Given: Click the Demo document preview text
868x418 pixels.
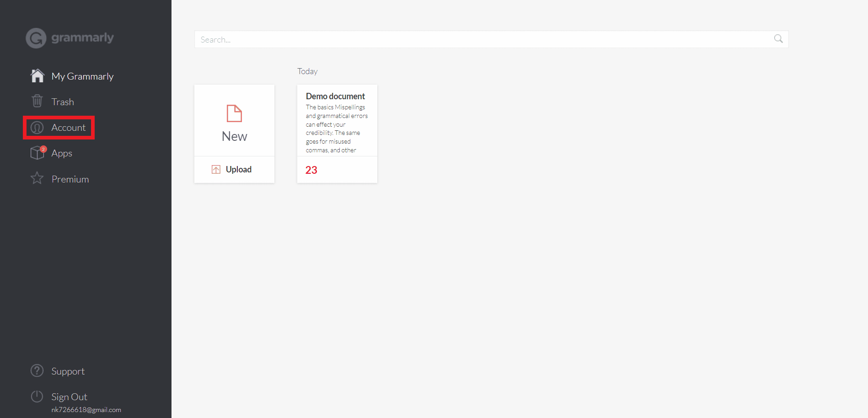Looking at the screenshot, I should (x=337, y=129).
